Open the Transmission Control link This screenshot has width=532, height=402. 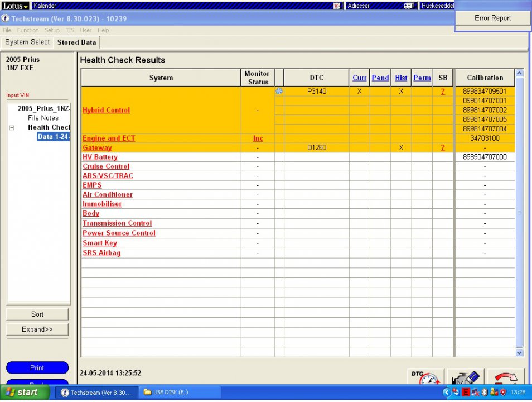(117, 223)
